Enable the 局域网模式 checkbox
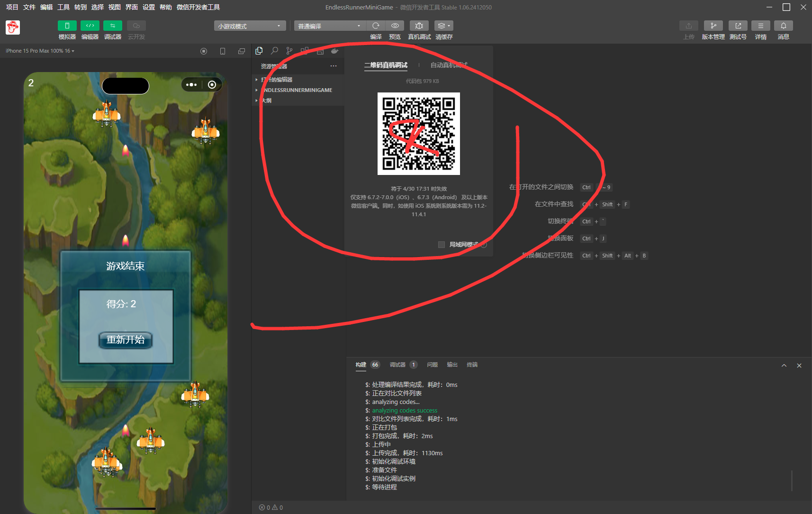812x514 pixels. (x=442, y=245)
